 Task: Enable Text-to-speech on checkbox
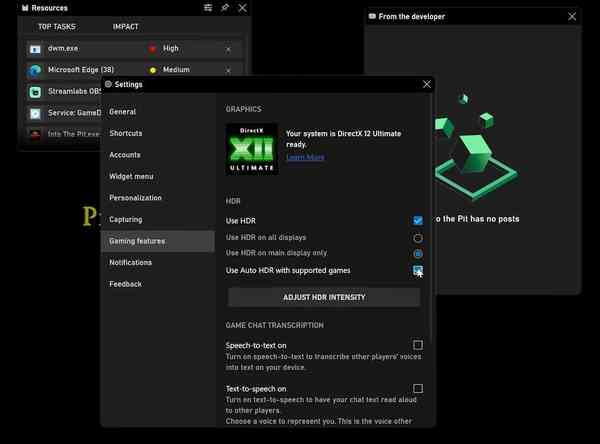(x=417, y=389)
